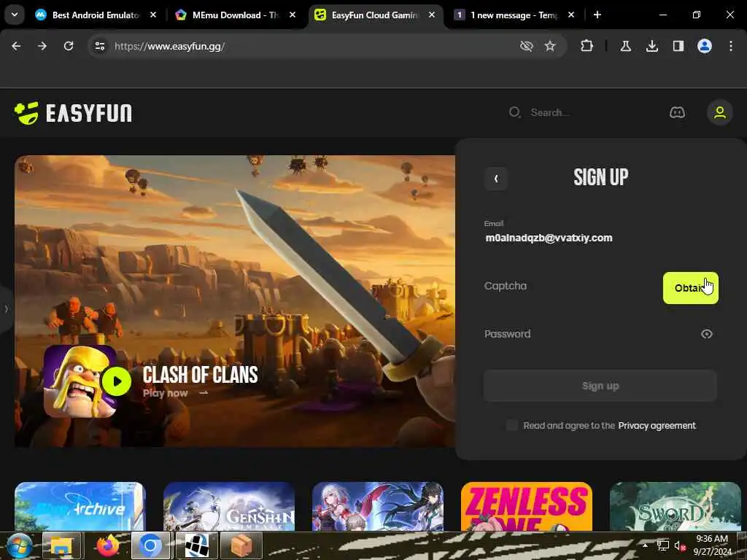Click the network tray icon
Viewport: 747px width, 560px height.
point(662,546)
